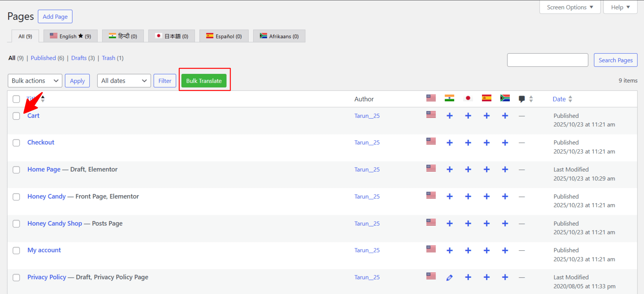The width and height of the screenshot is (644, 294).
Task: View Drafts pages link
Action: coord(79,58)
